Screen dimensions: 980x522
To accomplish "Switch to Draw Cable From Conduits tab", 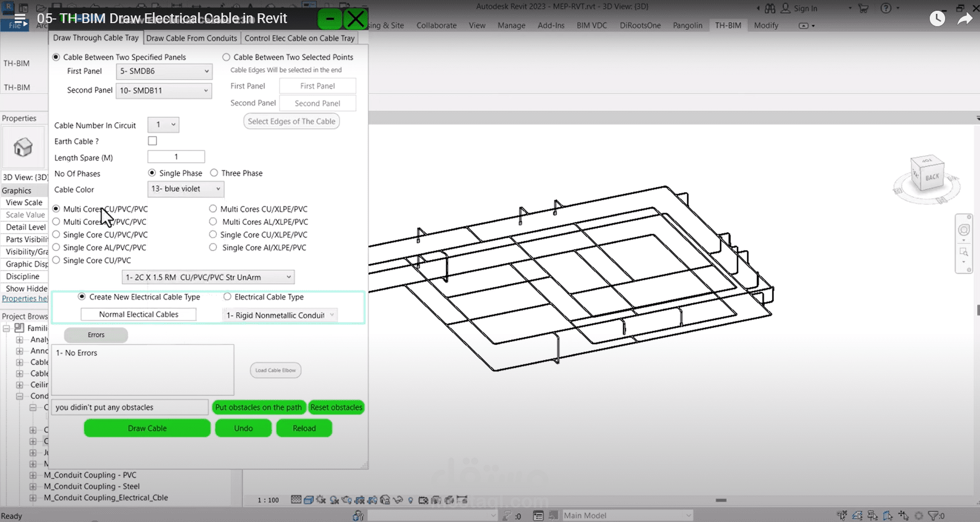I will pos(192,37).
